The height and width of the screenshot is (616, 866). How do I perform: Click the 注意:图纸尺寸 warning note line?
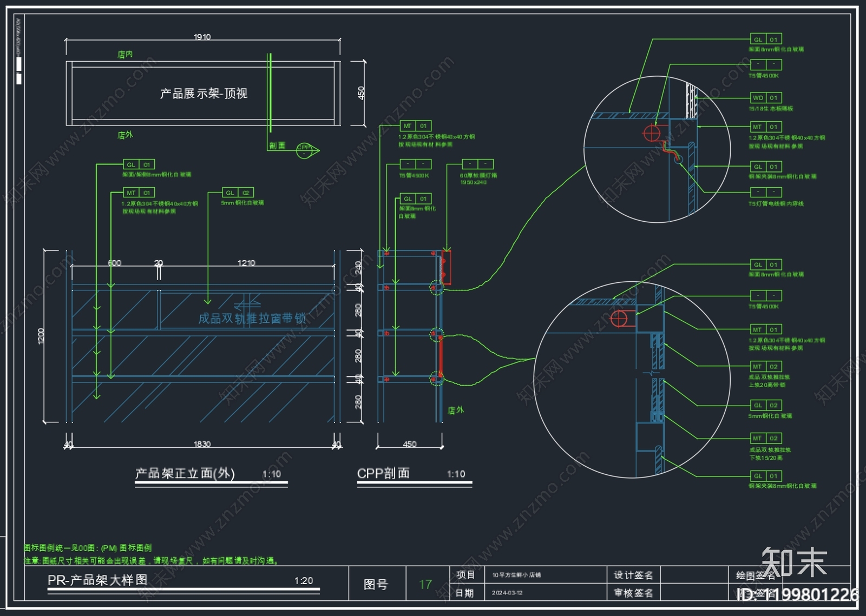152,561
